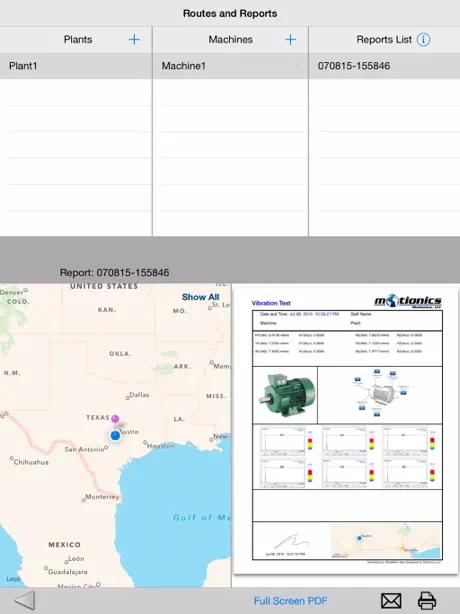The height and width of the screenshot is (614, 460).
Task: Click Houston label on map
Action: 161,446
